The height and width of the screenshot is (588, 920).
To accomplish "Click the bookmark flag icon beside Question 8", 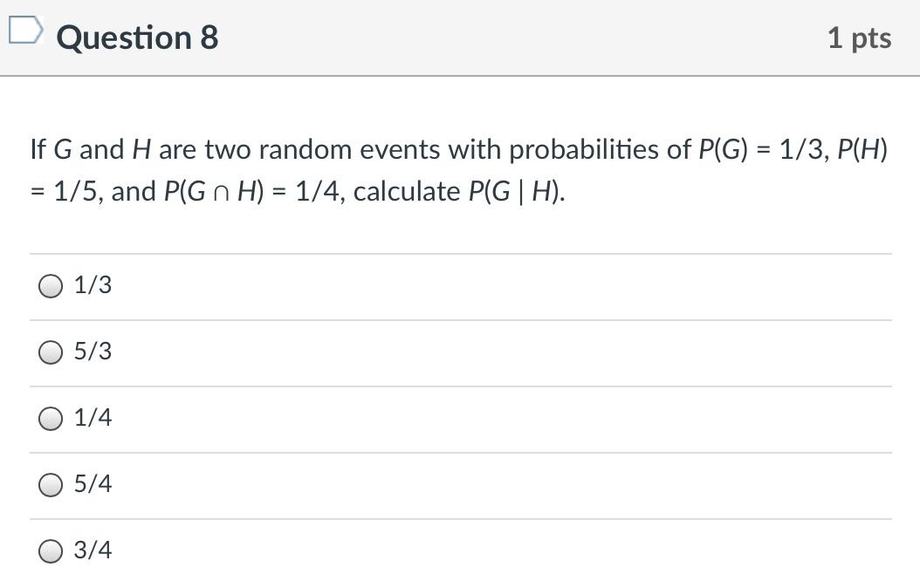I will pos(25,30).
